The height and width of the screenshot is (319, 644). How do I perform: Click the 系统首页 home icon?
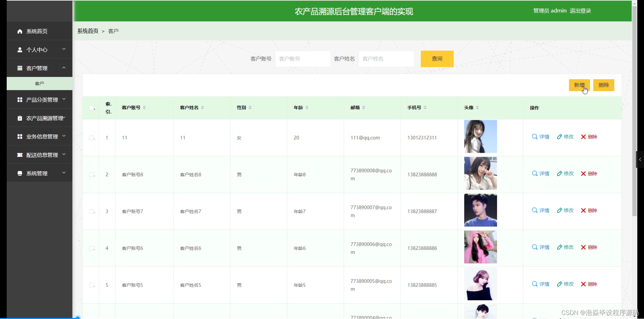point(20,31)
